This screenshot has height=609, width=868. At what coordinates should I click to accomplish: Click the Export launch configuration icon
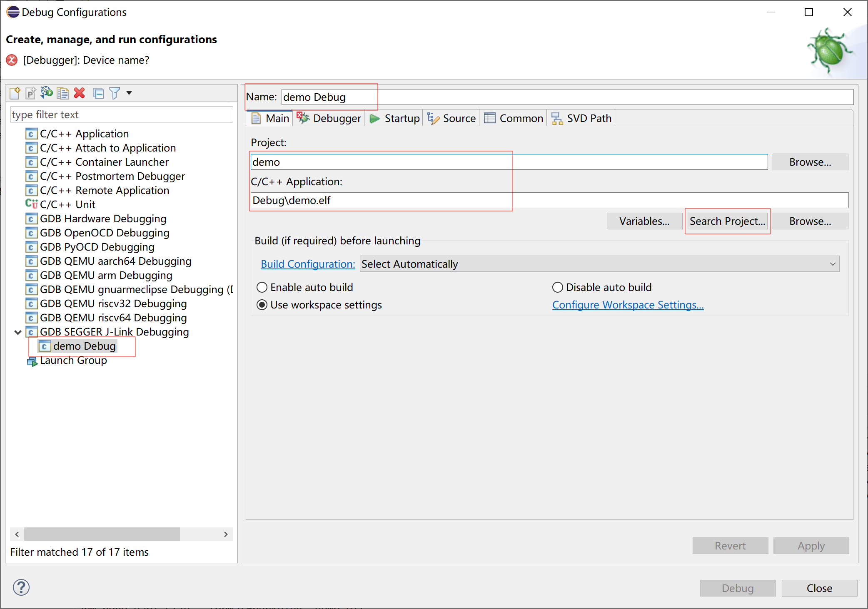[47, 93]
